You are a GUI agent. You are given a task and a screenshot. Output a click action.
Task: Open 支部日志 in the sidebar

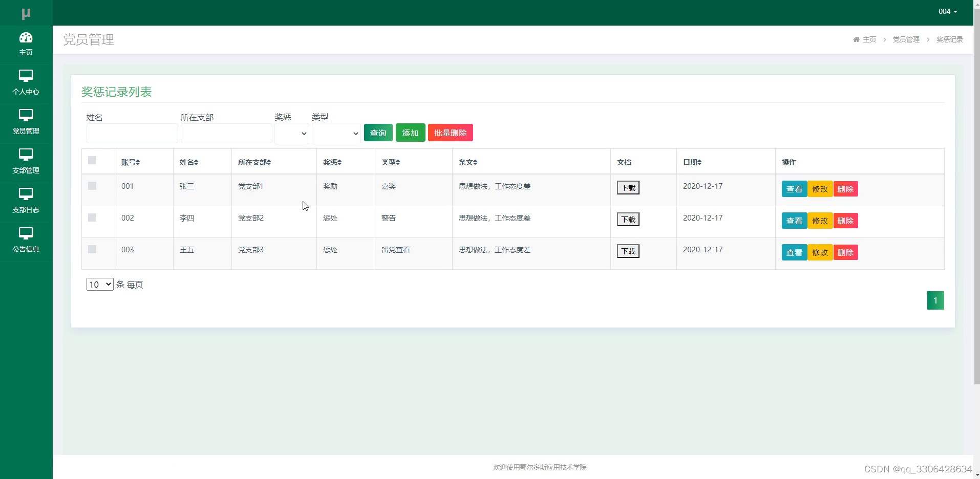click(26, 201)
